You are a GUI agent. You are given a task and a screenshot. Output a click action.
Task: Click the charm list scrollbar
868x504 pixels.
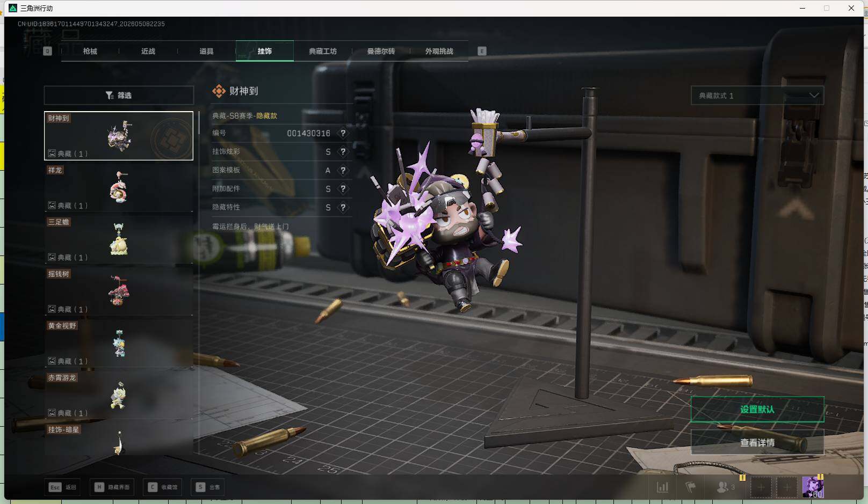(x=199, y=123)
